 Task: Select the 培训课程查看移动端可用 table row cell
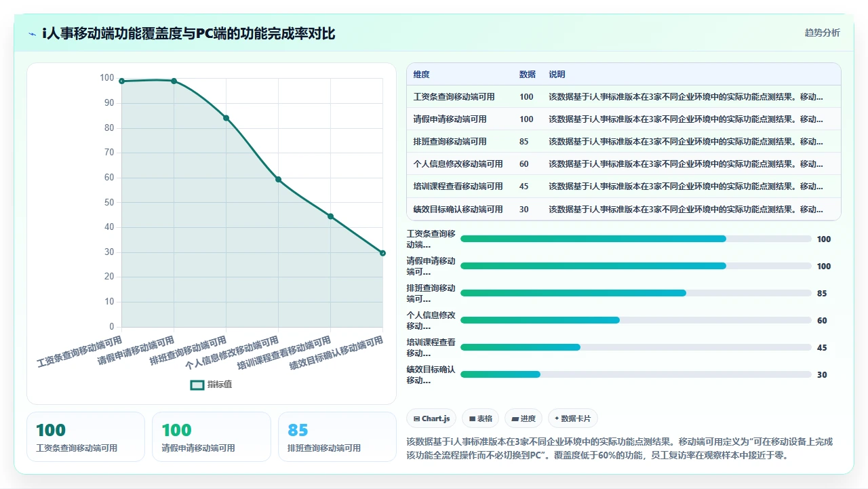458,187
